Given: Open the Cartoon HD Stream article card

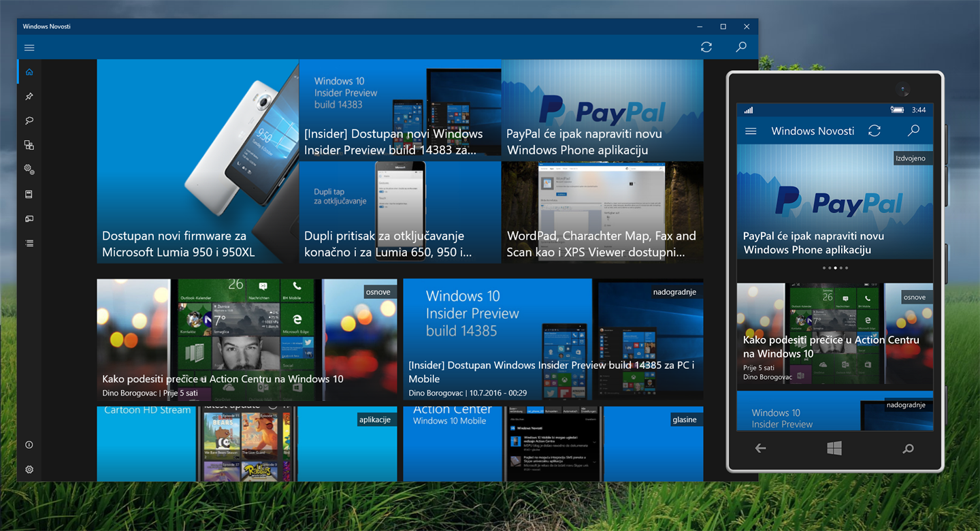Looking at the screenshot, I should point(247,444).
